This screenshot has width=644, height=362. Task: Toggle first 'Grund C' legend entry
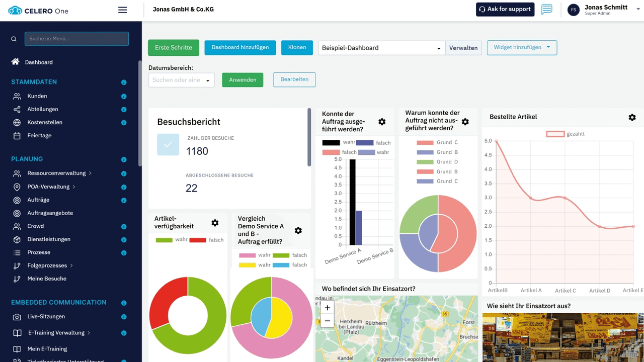tap(437, 142)
